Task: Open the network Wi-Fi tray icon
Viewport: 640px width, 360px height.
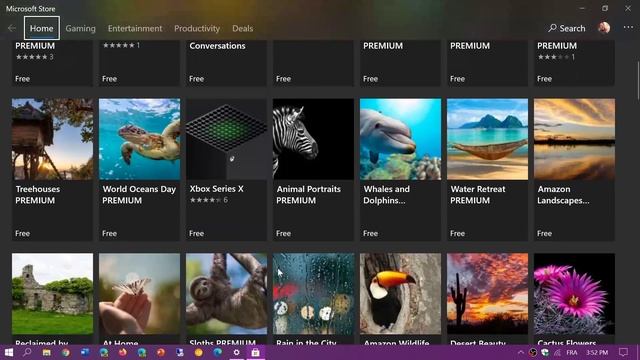Action: pos(557,352)
